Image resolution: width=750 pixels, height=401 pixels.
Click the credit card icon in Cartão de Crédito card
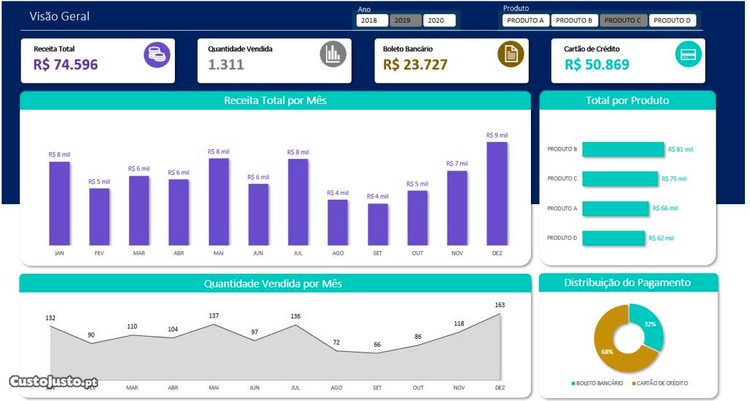[x=688, y=56]
